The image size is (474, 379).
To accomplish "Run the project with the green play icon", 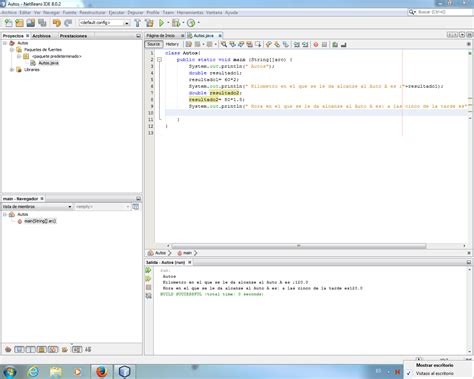I will coord(161,23).
